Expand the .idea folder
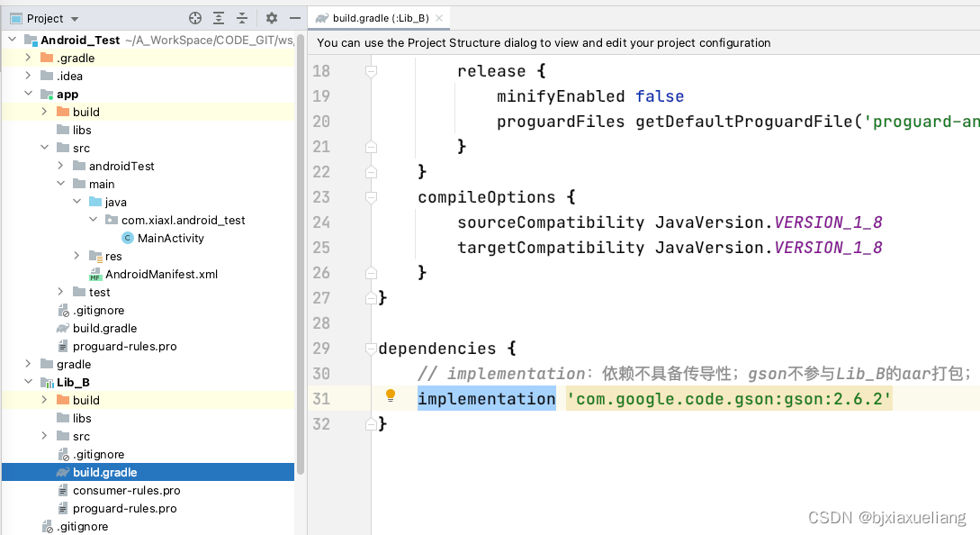 pos(28,76)
